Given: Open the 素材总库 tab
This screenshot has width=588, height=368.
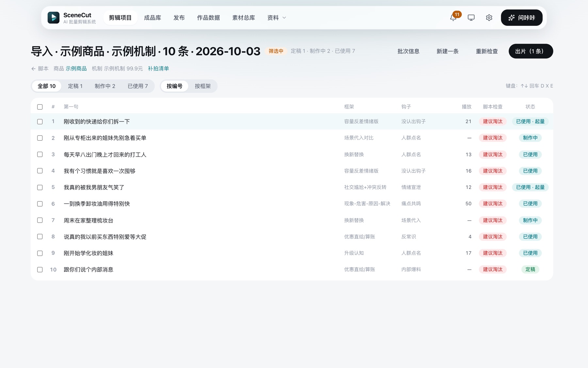Looking at the screenshot, I should [x=244, y=18].
